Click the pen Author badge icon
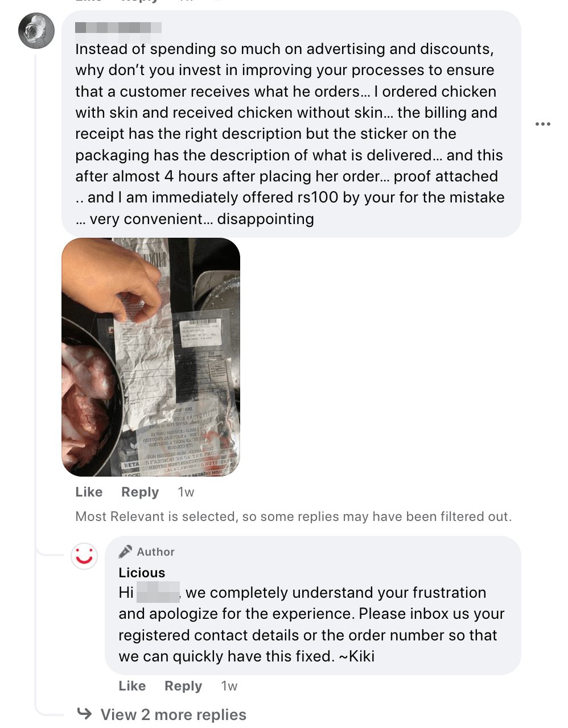 coord(125,552)
